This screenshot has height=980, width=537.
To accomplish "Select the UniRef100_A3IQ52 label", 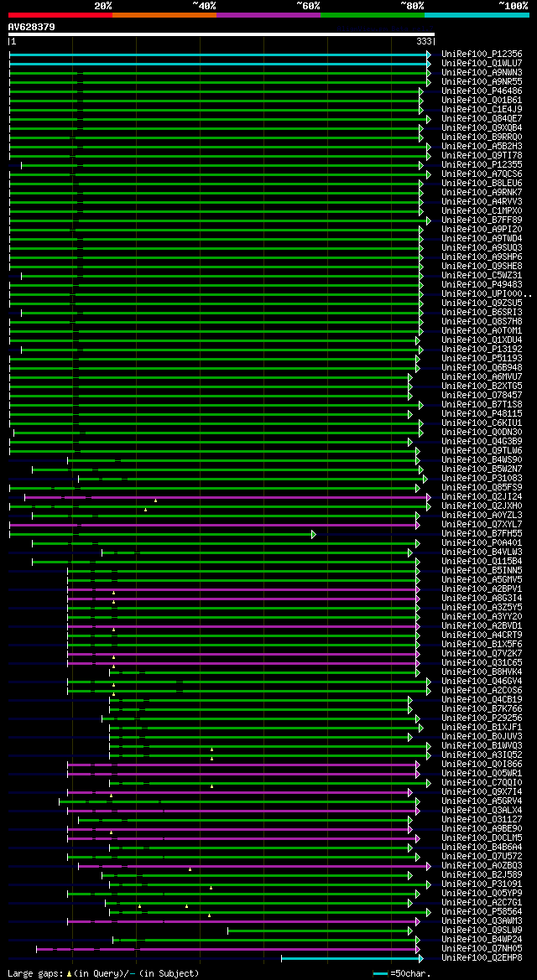I will coord(482,755).
